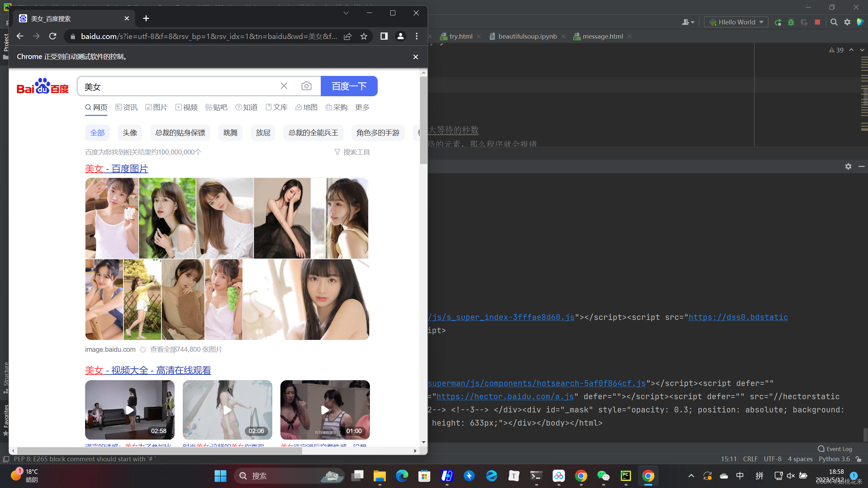This screenshot has width=868, height=488.
Task: Open run panel settings gear
Action: coord(848,166)
